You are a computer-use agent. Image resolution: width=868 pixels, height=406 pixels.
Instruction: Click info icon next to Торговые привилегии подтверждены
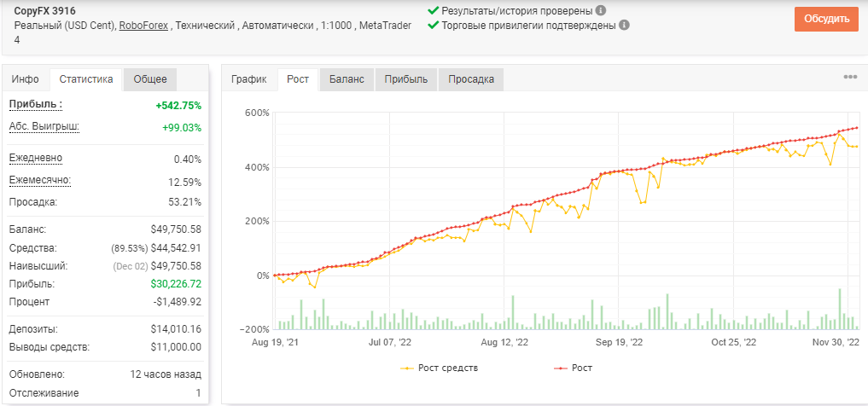(x=624, y=25)
